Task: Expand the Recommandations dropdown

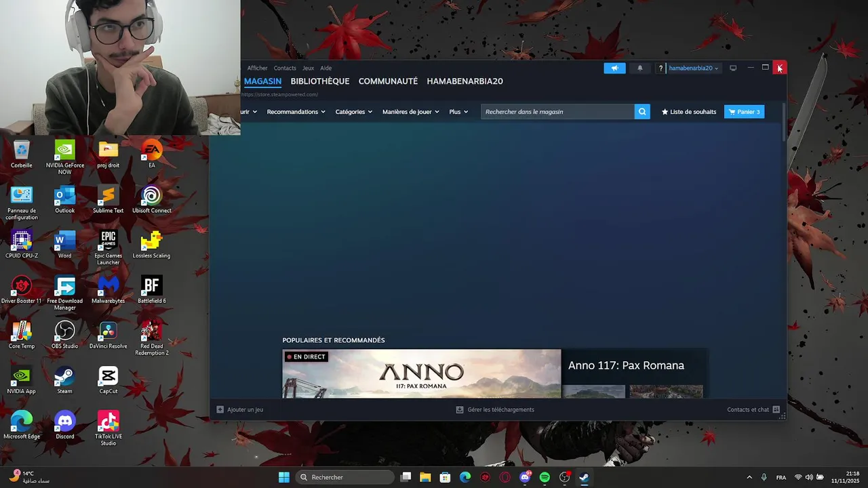Action: (x=296, y=112)
